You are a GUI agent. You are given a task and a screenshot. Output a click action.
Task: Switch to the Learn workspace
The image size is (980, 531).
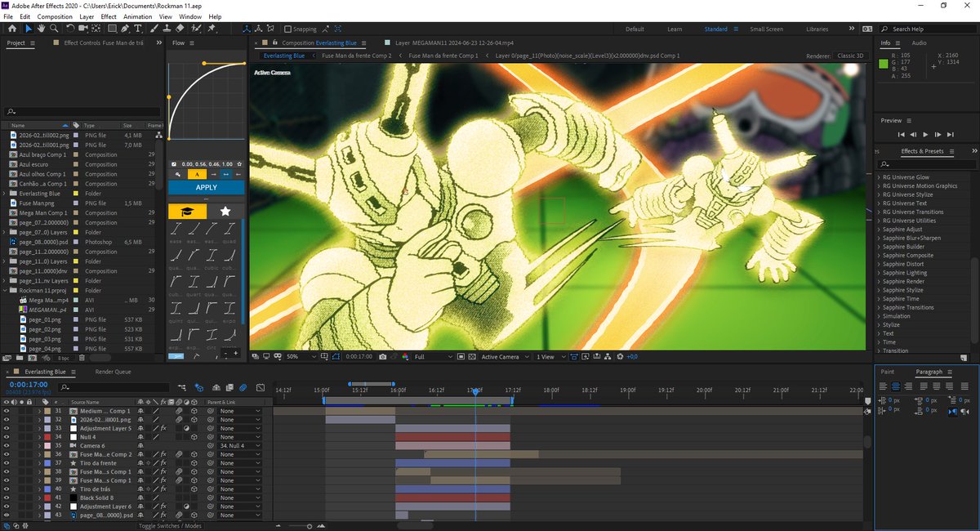coord(675,29)
